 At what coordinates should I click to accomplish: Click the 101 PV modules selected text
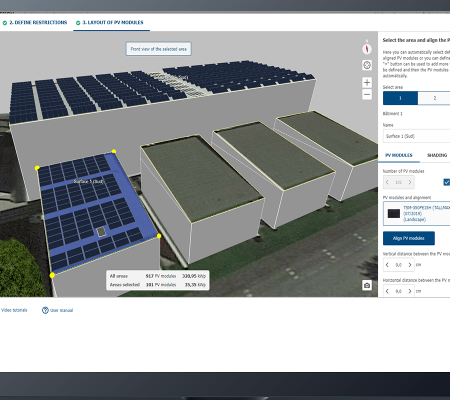(161, 285)
